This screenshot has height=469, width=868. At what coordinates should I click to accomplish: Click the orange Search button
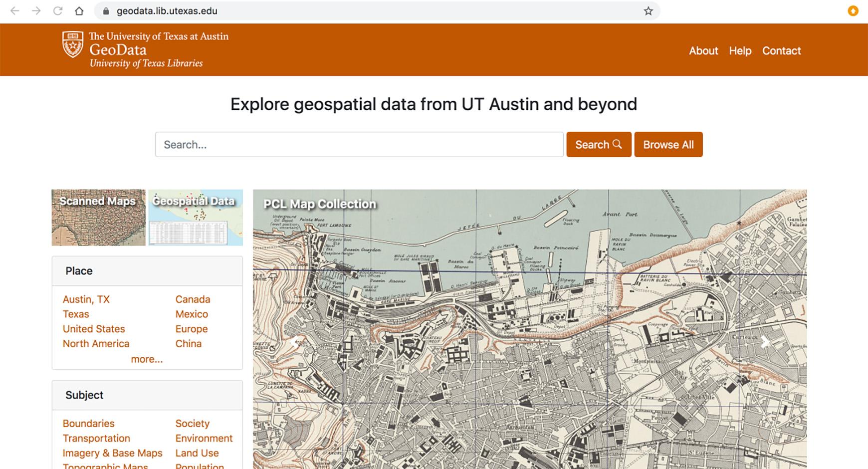coord(599,144)
